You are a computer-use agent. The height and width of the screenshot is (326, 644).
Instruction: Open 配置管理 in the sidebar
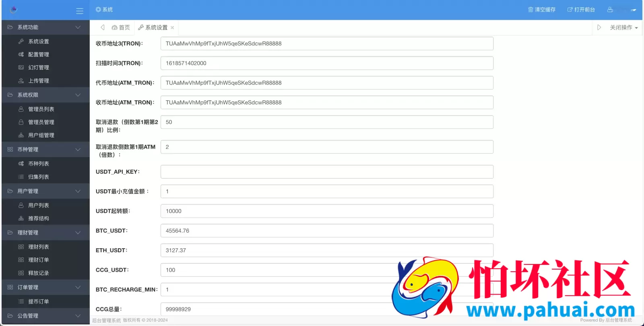tap(39, 54)
